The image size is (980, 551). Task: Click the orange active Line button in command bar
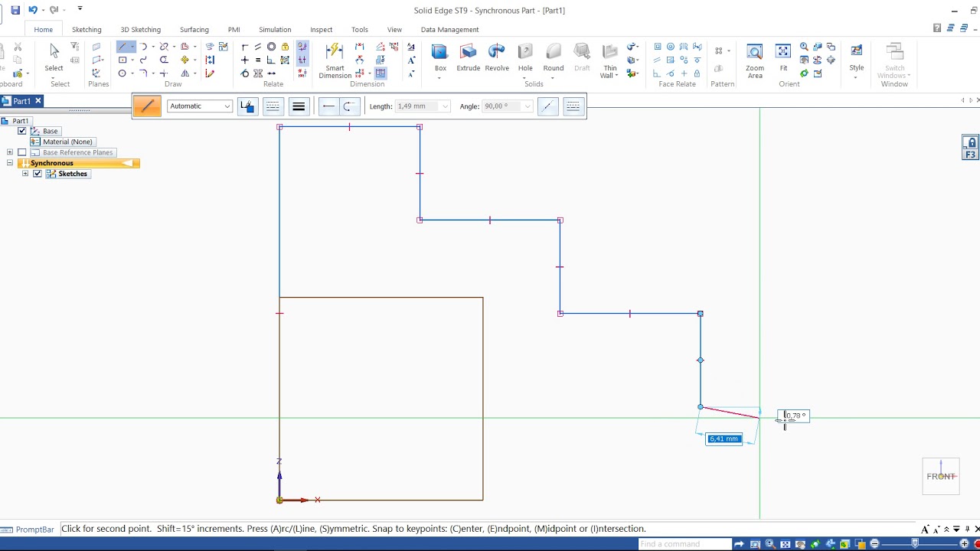[147, 106]
